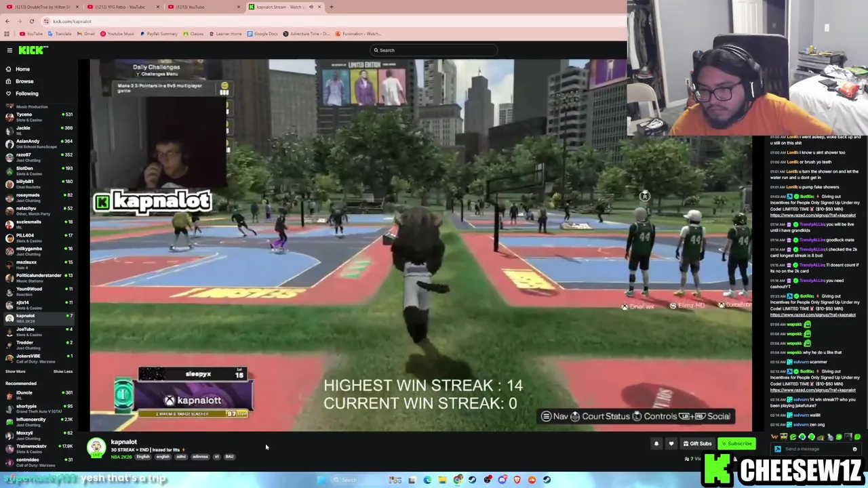The image size is (868, 488).
Task: Open the YouTube bookmark
Action: 31,34
